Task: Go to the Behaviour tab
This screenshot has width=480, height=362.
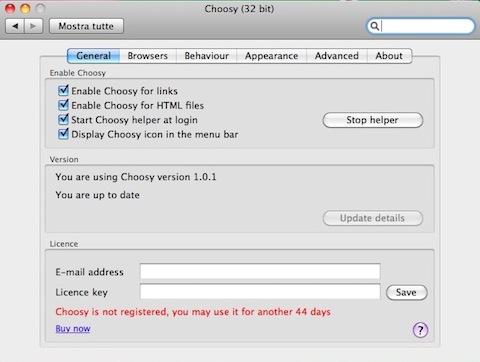Action: tap(207, 56)
